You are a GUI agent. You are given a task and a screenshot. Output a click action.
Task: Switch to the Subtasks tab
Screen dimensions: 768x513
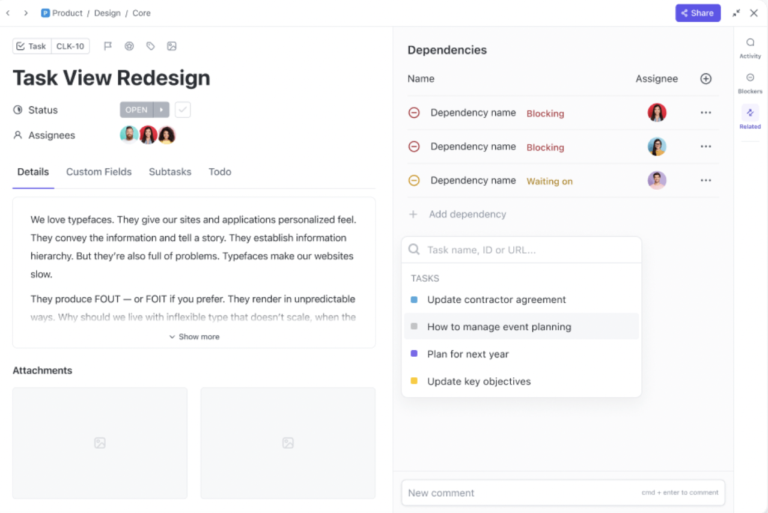pyautogui.click(x=170, y=172)
